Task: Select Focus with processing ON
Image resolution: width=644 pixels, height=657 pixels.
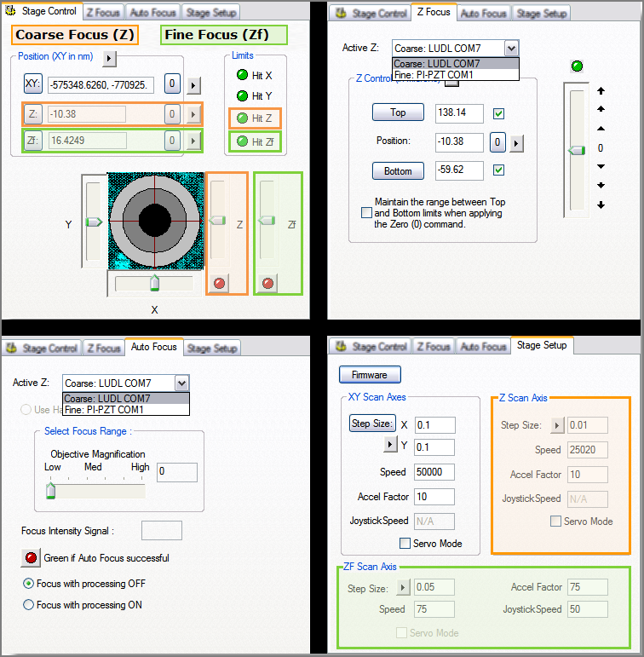Action: [x=29, y=605]
